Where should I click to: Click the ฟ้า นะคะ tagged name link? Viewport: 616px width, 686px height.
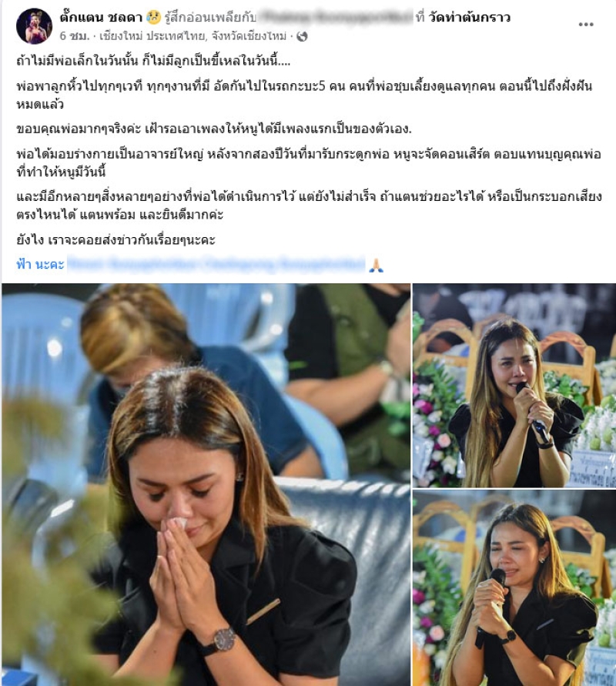(40, 264)
